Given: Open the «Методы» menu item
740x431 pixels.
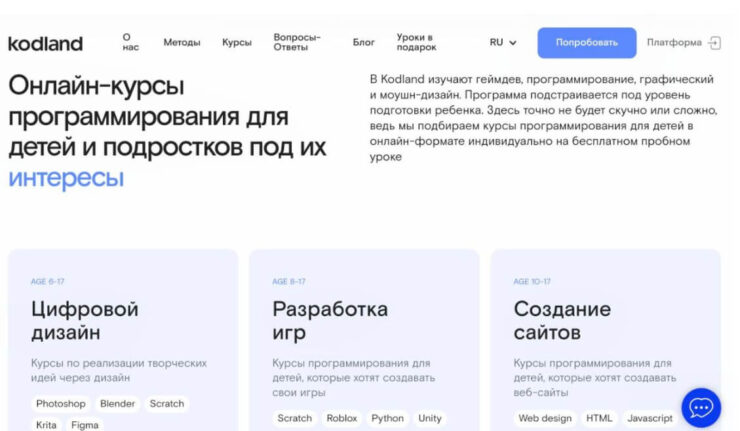Looking at the screenshot, I should coord(182,43).
